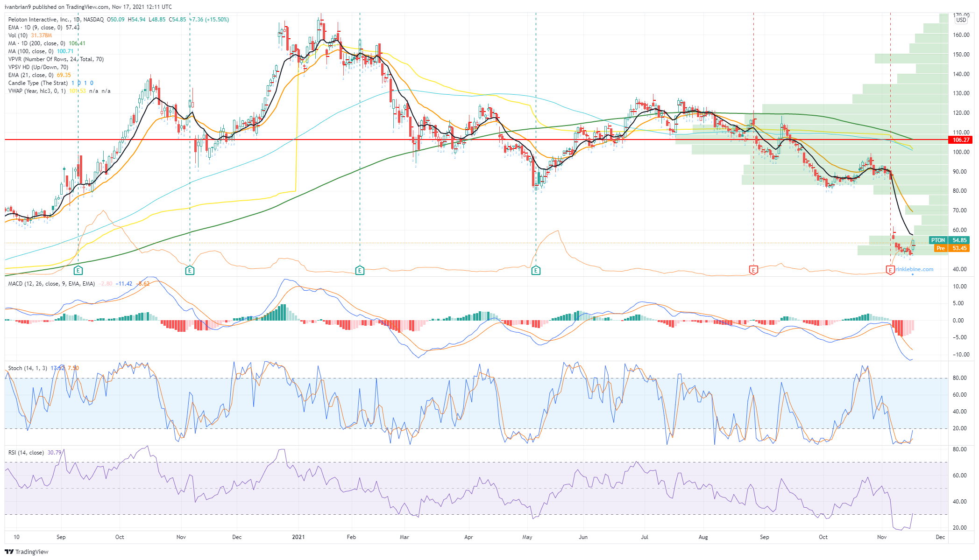The width and height of the screenshot is (979, 560).
Task: Click the PTON 54.85 last price label
Action: pos(950,240)
